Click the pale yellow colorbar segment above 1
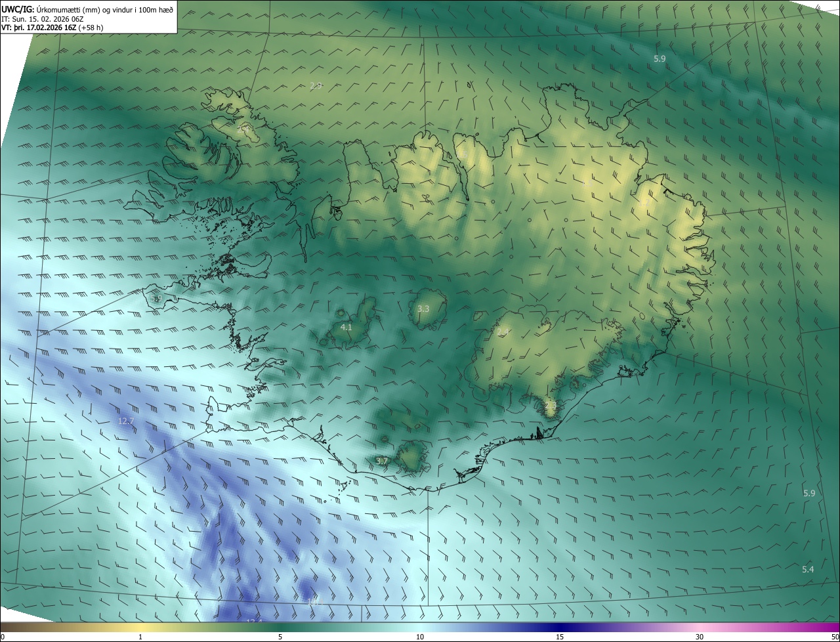 click(140, 628)
